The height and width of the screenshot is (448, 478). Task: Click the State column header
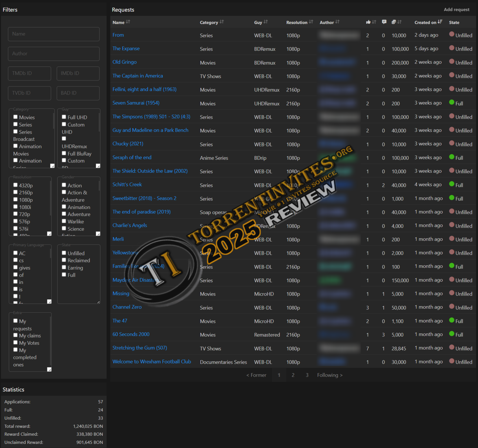pos(454,22)
